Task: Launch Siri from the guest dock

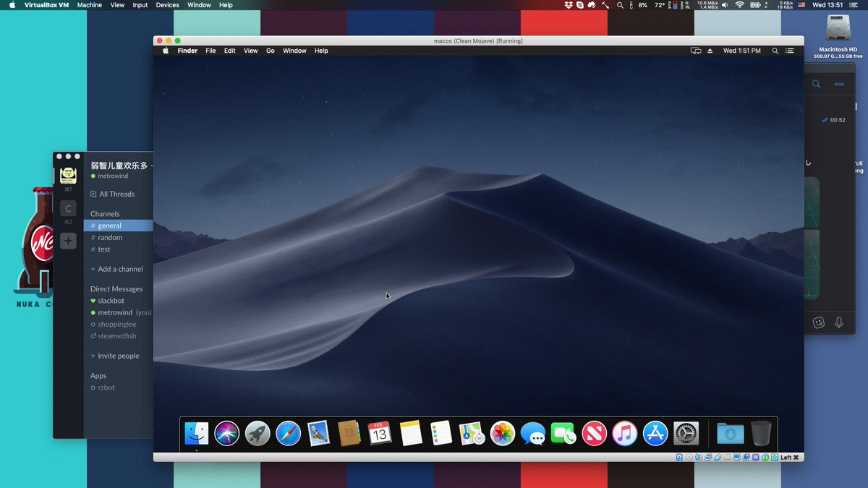Action: pyautogui.click(x=227, y=434)
